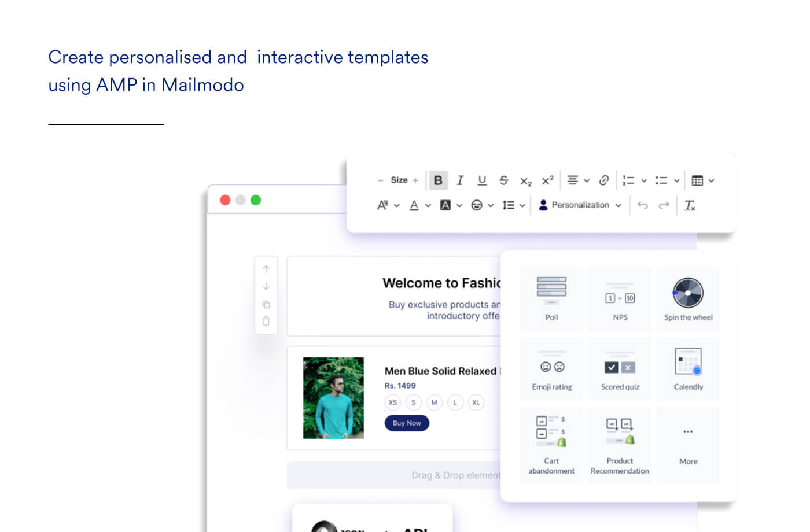This screenshot has height=532, width=810.
Task: Insert a hyperlink with link icon
Action: tap(603, 180)
